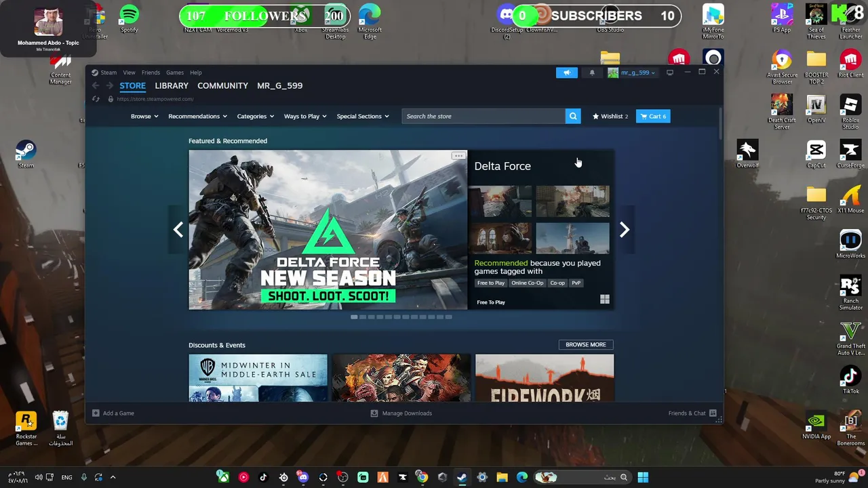Click the Steam store page scrollbar
Image resolution: width=868 pixels, height=488 pixels.
[721, 125]
